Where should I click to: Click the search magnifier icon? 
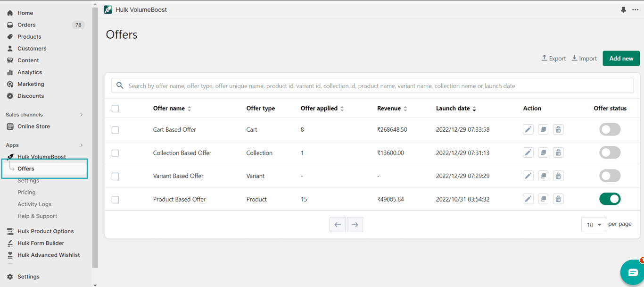tap(120, 85)
